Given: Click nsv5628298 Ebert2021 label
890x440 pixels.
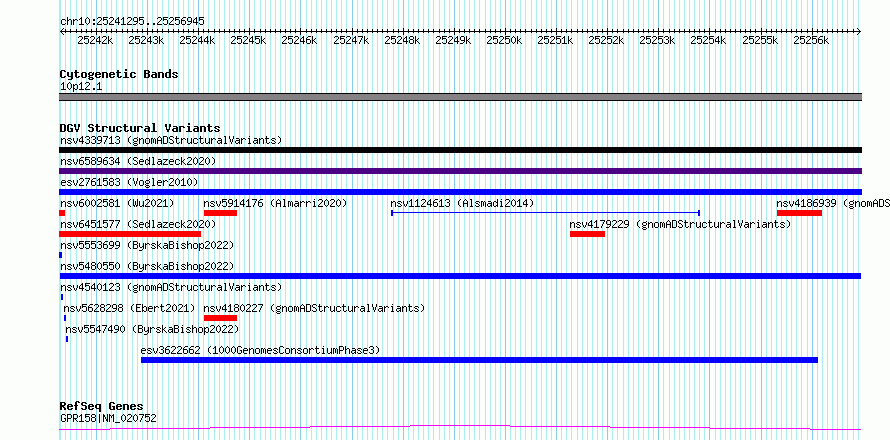Looking at the screenshot, I should point(129,308).
